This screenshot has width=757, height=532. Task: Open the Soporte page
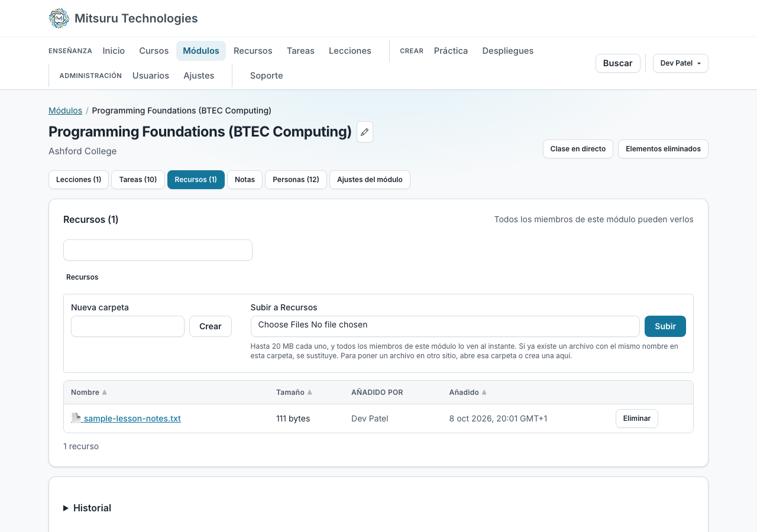pyautogui.click(x=267, y=76)
